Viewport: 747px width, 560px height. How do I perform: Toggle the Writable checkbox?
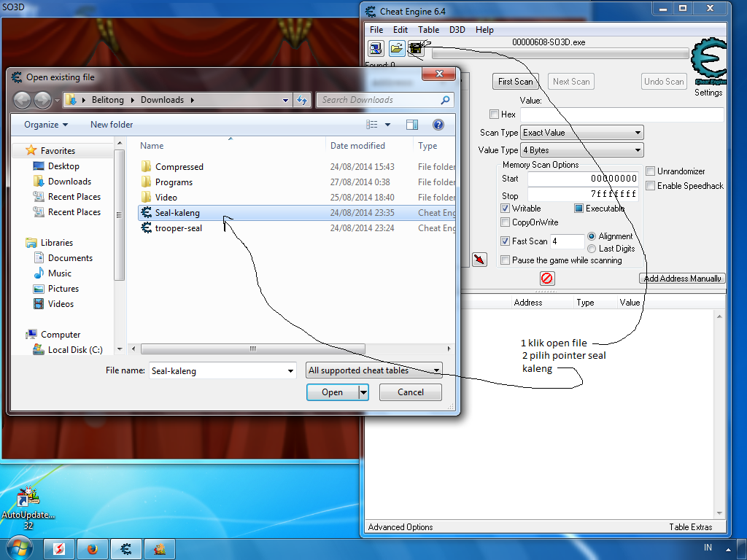coord(505,208)
